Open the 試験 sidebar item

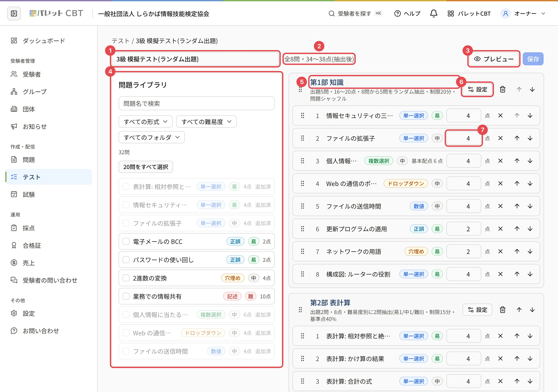tap(49, 194)
